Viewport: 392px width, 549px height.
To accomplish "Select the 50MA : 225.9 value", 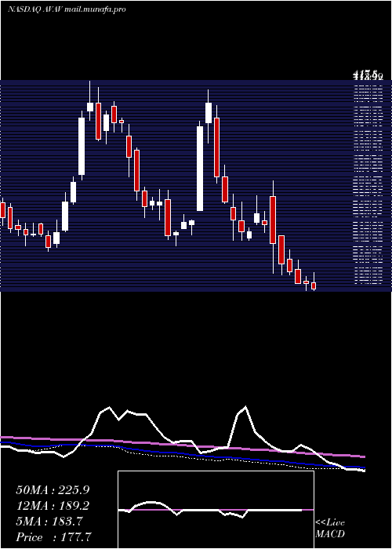I will point(53,490).
